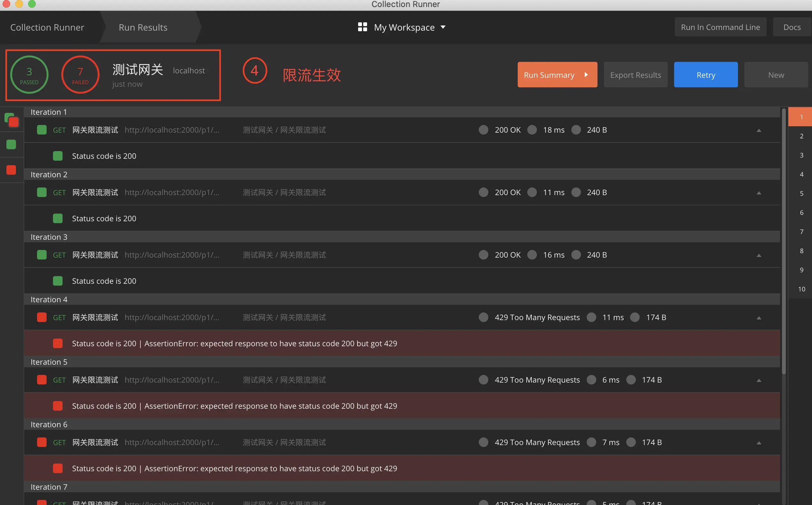Switch to Collection Runner tab
Image resolution: width=812 pixels, height=505 pixels.
47,27
